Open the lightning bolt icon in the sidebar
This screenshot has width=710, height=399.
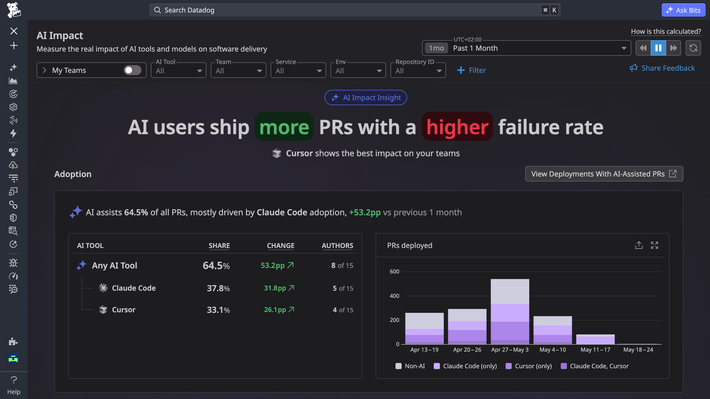[x=13, y=133]
